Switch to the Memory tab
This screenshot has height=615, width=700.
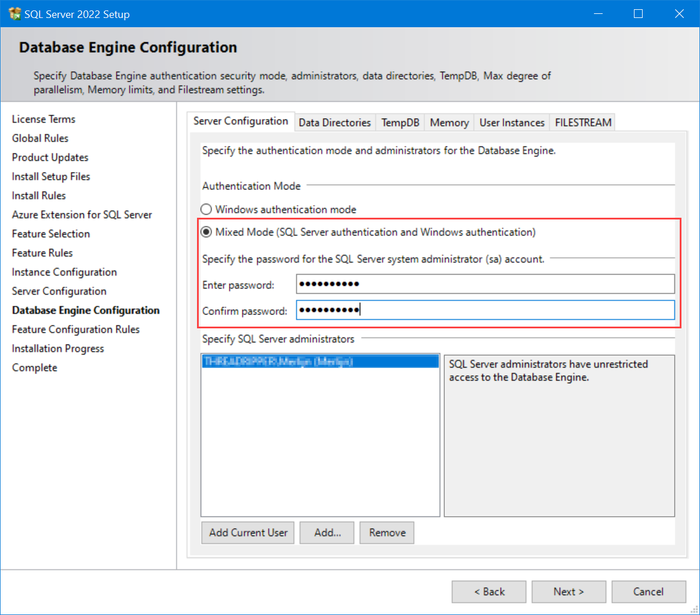[x=449, y=122]
